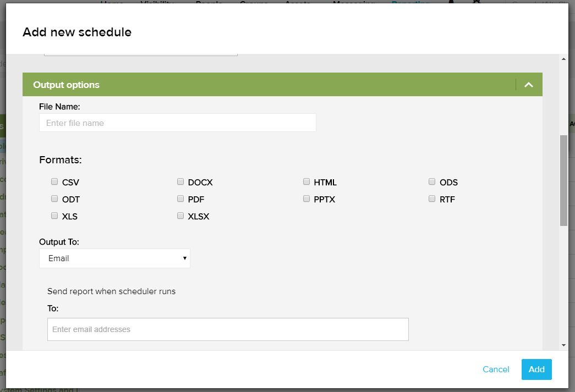
Task: Check the HTML format option
Action: click(x=306, y=182)
